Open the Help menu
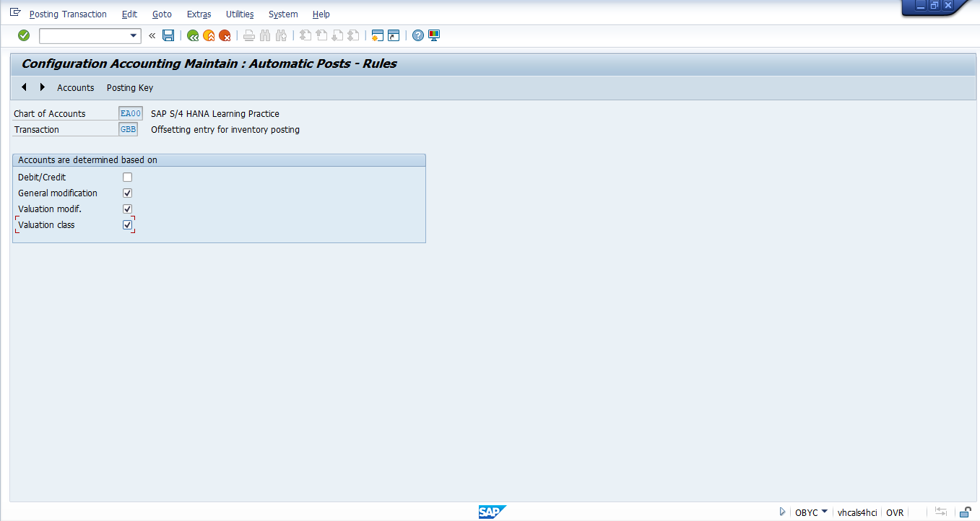 pos(321,14)
